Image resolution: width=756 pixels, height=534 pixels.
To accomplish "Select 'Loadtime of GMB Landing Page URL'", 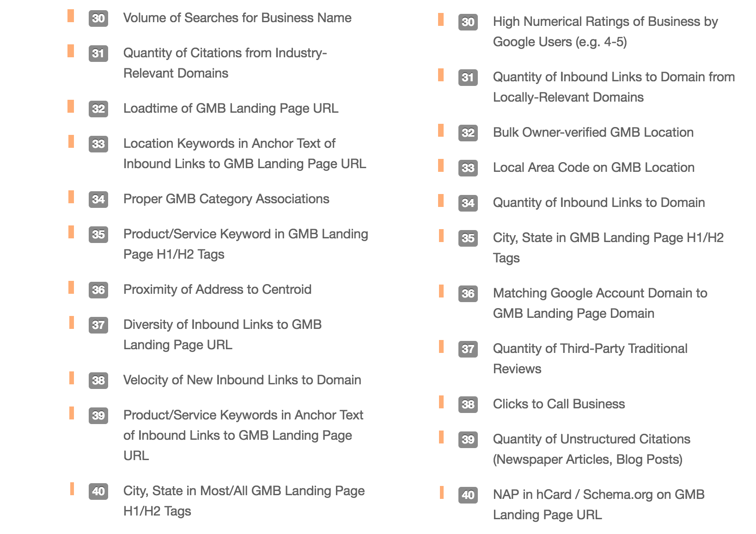I will [231, 109].
